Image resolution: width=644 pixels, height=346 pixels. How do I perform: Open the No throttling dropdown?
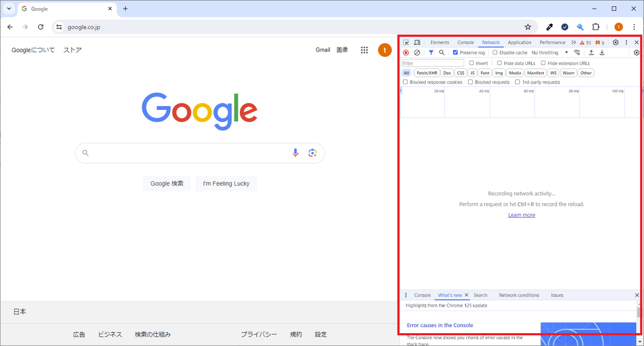coord(550,53)
